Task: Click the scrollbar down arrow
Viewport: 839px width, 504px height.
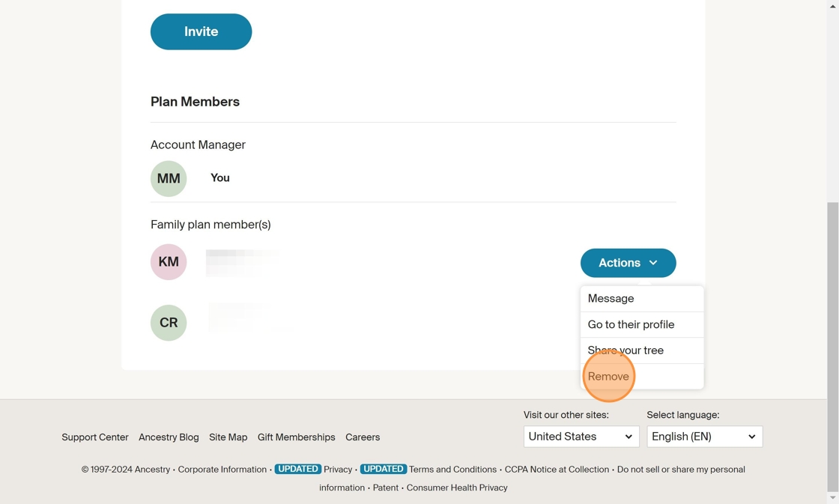Action: click(x=832, y=498)
